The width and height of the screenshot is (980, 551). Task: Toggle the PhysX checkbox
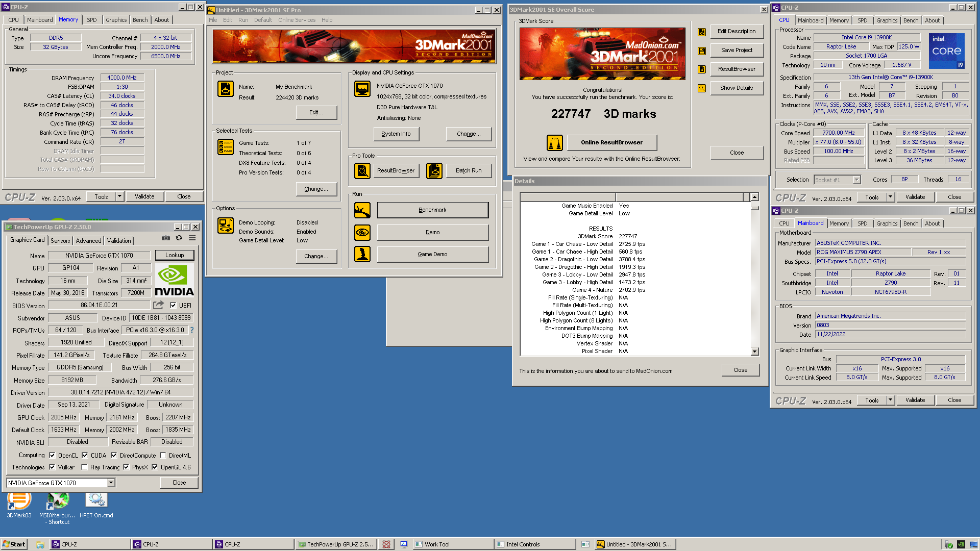click(126, 467)
